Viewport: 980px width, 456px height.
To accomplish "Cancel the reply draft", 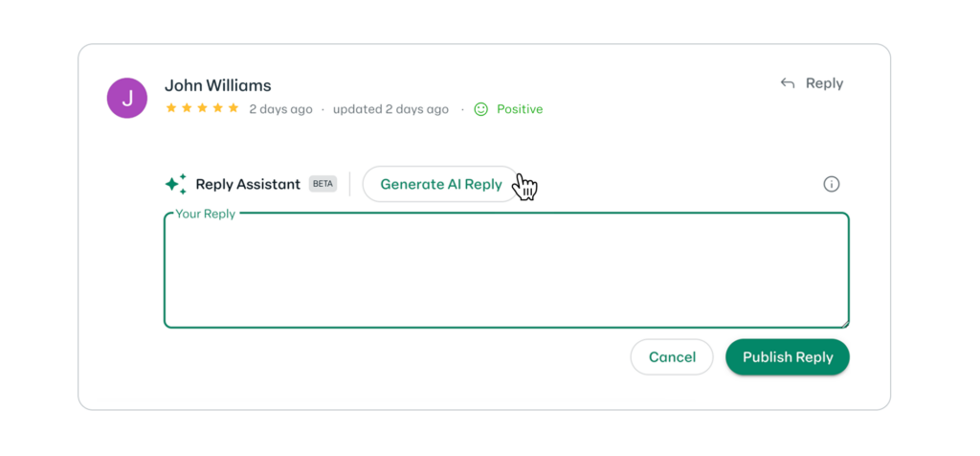I will click(x=672, y=357).
